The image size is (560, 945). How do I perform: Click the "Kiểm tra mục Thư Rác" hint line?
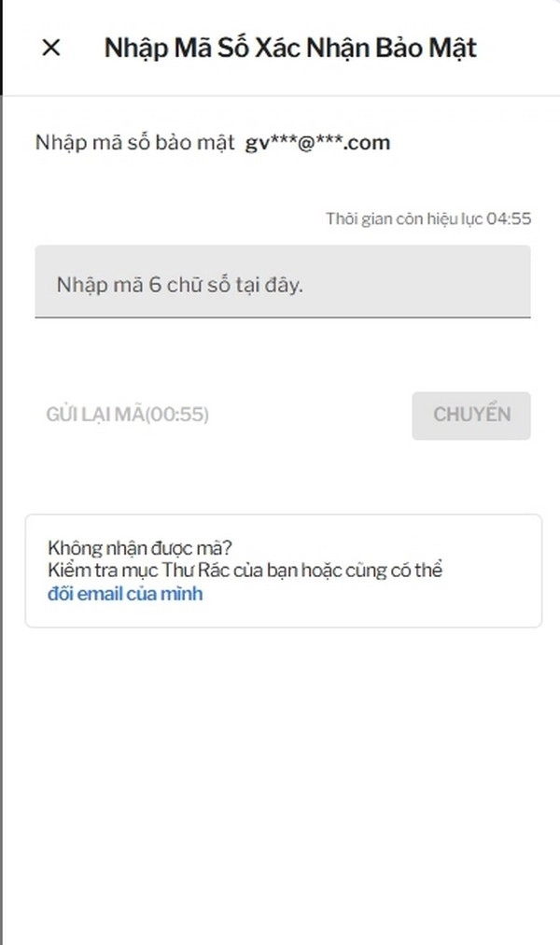point(243,570)
